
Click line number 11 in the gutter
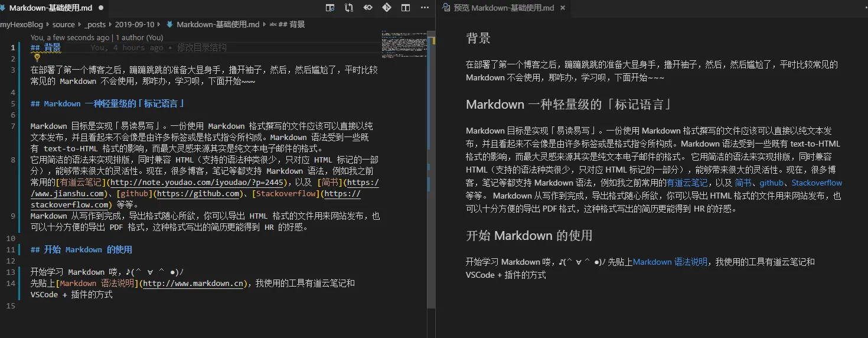click(10, 249)
